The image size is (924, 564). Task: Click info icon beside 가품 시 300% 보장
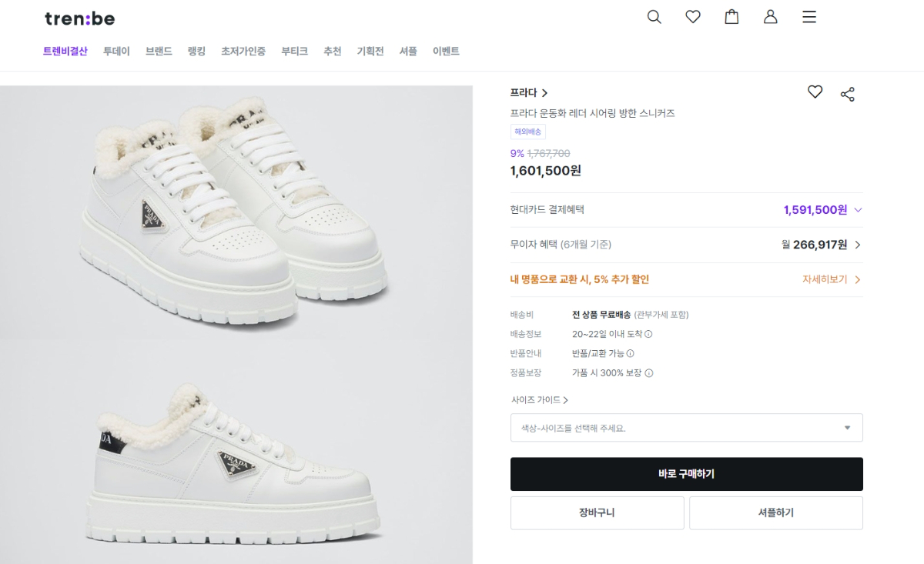pos(649,373)
